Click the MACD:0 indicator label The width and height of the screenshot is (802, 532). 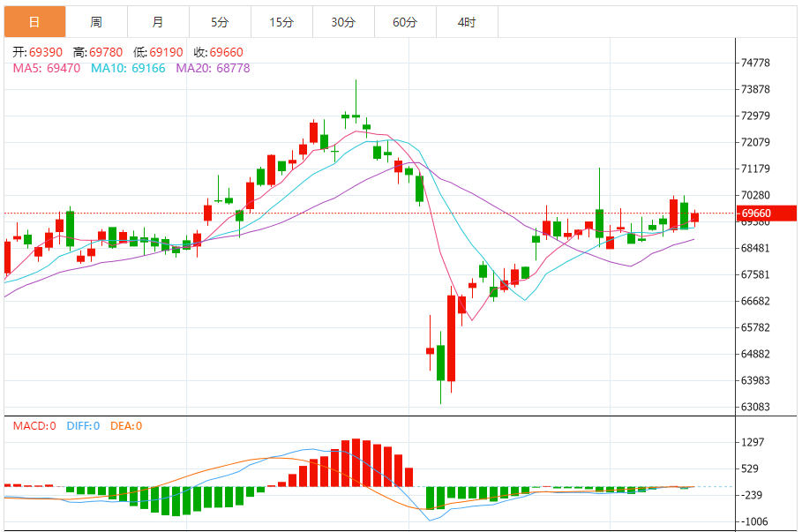pyautogui.click(x=34, y=426)
